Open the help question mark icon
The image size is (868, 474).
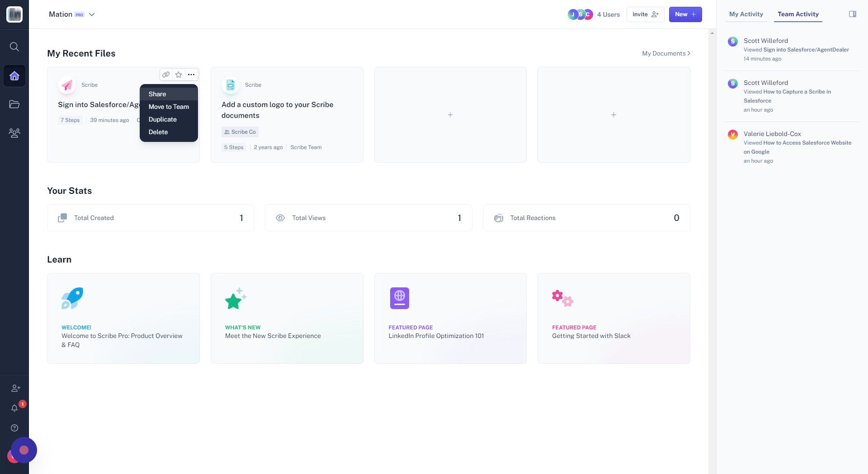click(14, 428)
